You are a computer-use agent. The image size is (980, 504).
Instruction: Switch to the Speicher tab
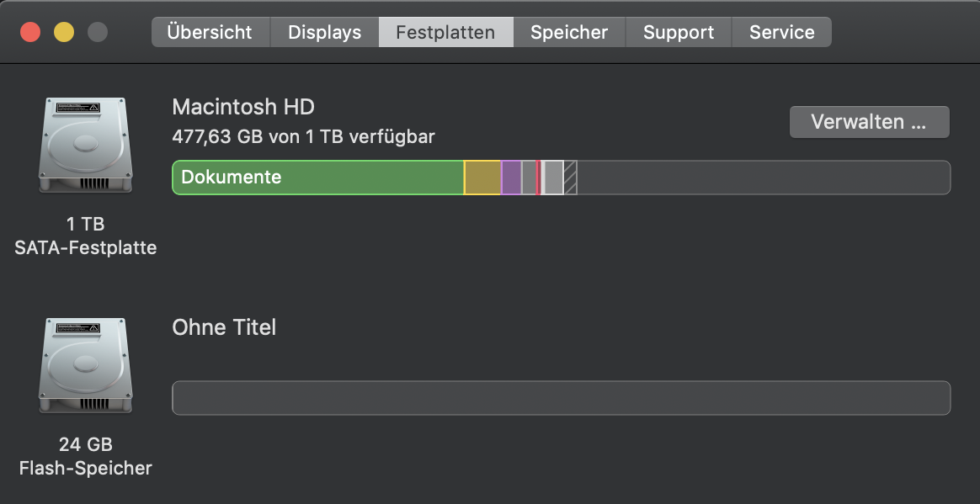click(569, 33)
